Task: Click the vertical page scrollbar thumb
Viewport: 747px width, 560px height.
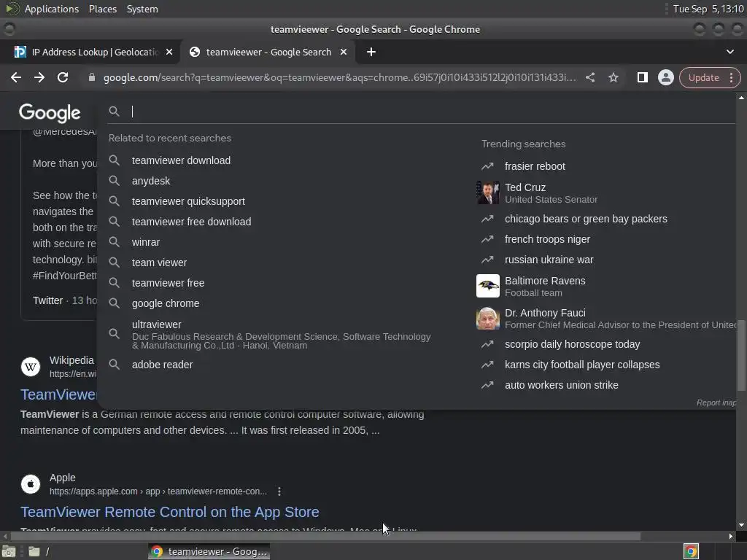Action: click(741, 355)
